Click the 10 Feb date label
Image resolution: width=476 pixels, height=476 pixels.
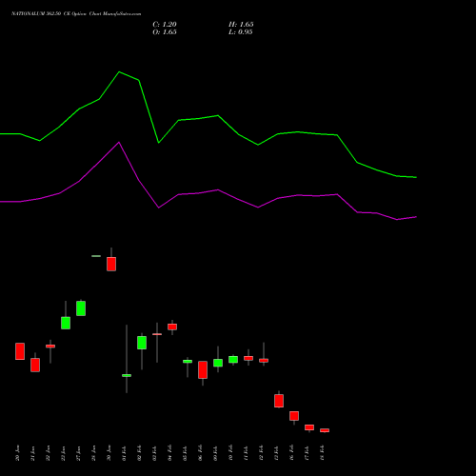(x=230, y=453)
